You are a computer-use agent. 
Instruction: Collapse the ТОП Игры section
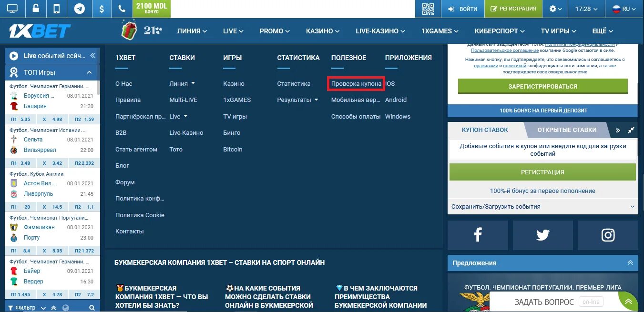pyautogui.click(x=89, y=72)
